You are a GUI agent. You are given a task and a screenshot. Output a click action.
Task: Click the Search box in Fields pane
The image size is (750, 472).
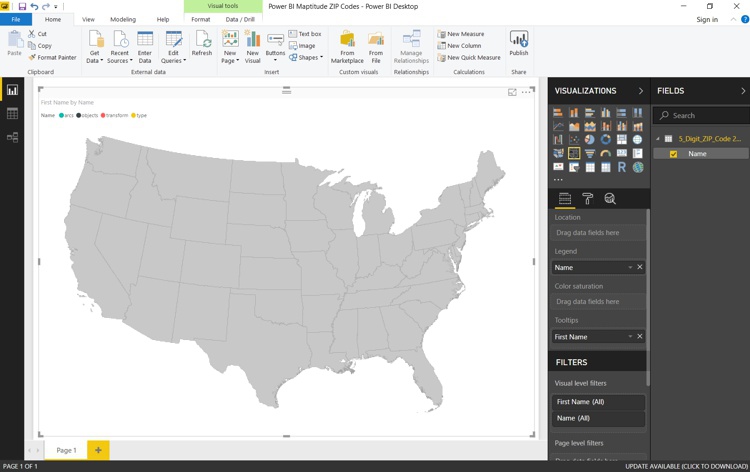coord(705,115)
